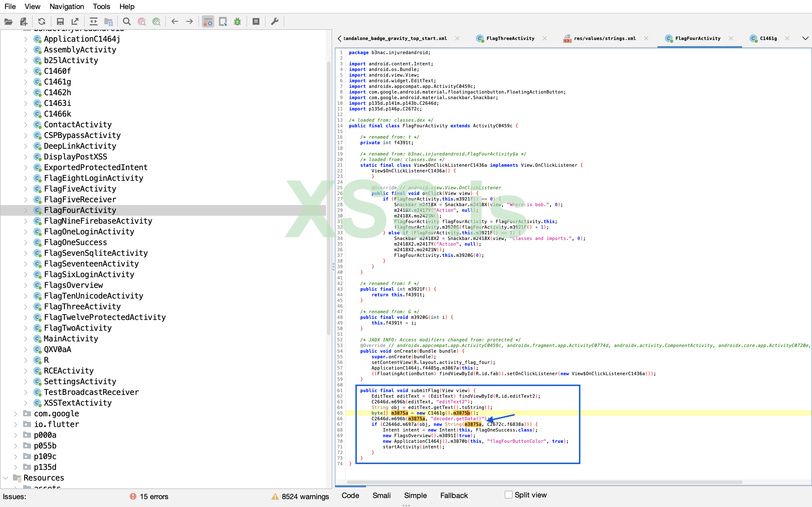Navigate back with left arrow icon

click(175, 22)
